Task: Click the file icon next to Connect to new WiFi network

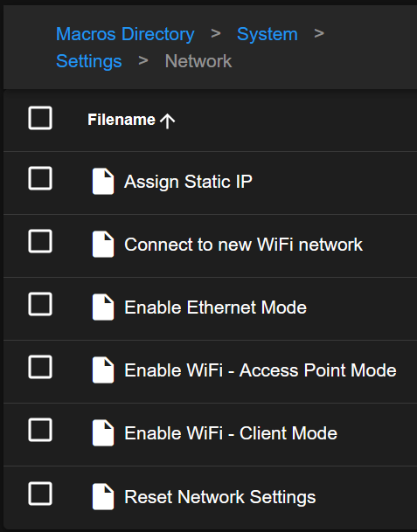Action: click(x=103, y=245)
